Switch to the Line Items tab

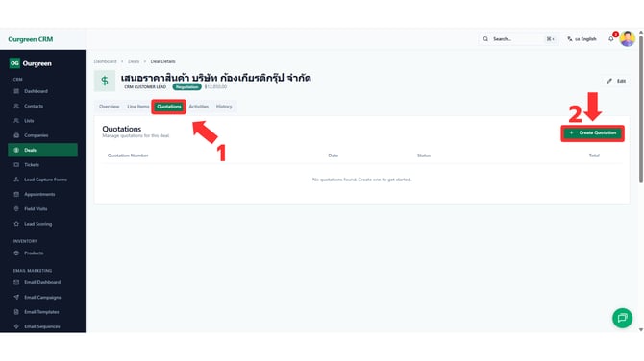tap(138, 107)
